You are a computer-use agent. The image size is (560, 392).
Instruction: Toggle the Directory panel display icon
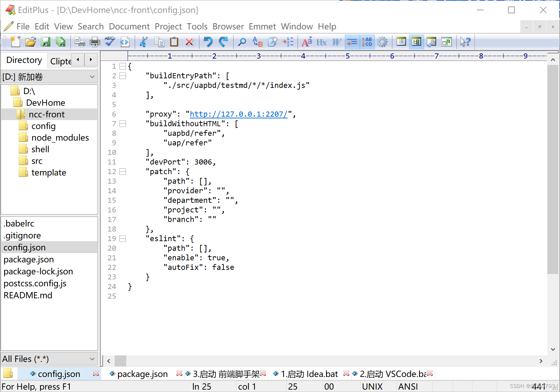[416, 42]
